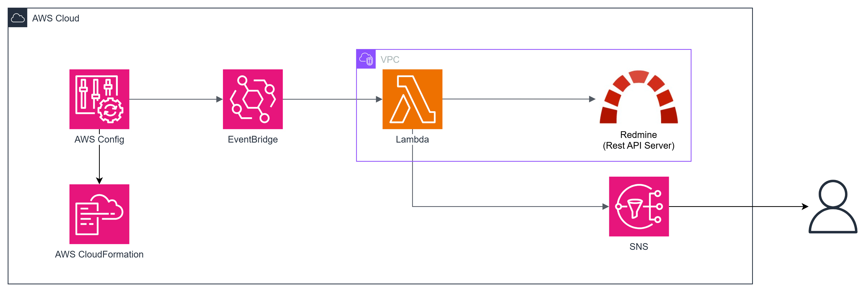Click the AWS CloudFormation text label

tap(99, 254)
